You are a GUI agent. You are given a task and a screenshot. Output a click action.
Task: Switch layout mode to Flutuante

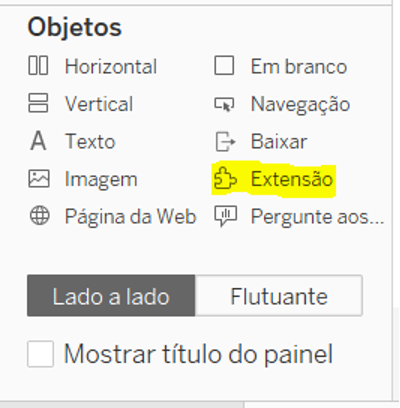tap(279, 296)
